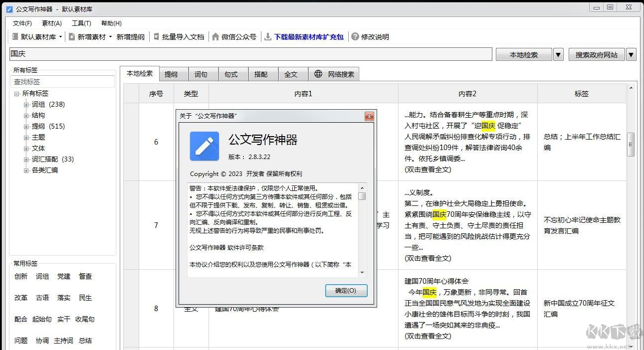This screenshot has width=644, height=350.
Task: Click row 6 cell 总结；上半年工作总结汇编
Action: click(582, 142)
